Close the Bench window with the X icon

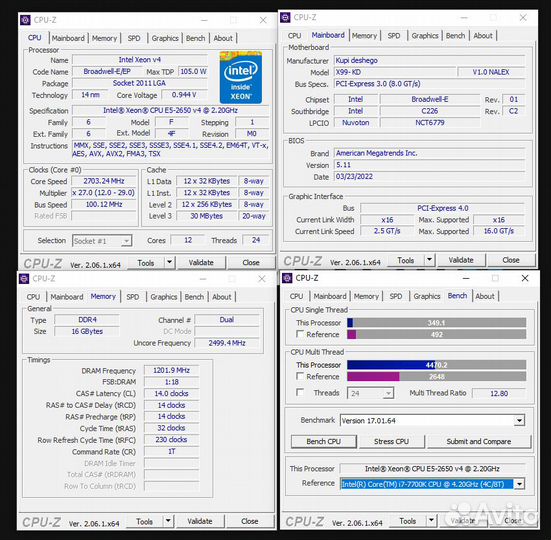pos(525,278)
